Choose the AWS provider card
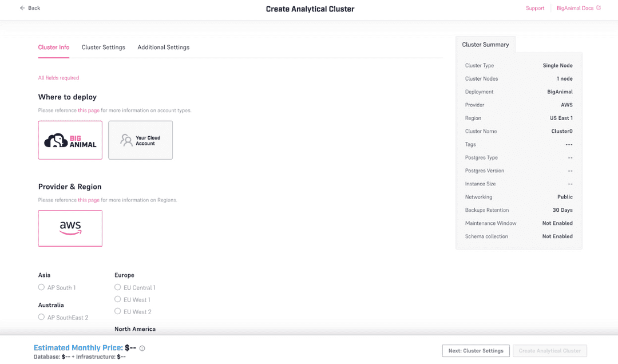Screen dimensions: 618x364 tap(70, 228)
